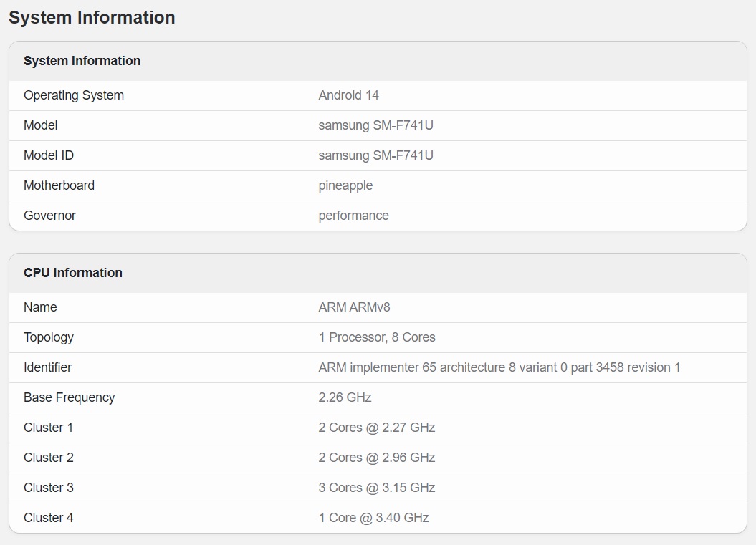756x545 pixels.
Task: Click the Cluster 1 row label
Action: pos(48,428)
